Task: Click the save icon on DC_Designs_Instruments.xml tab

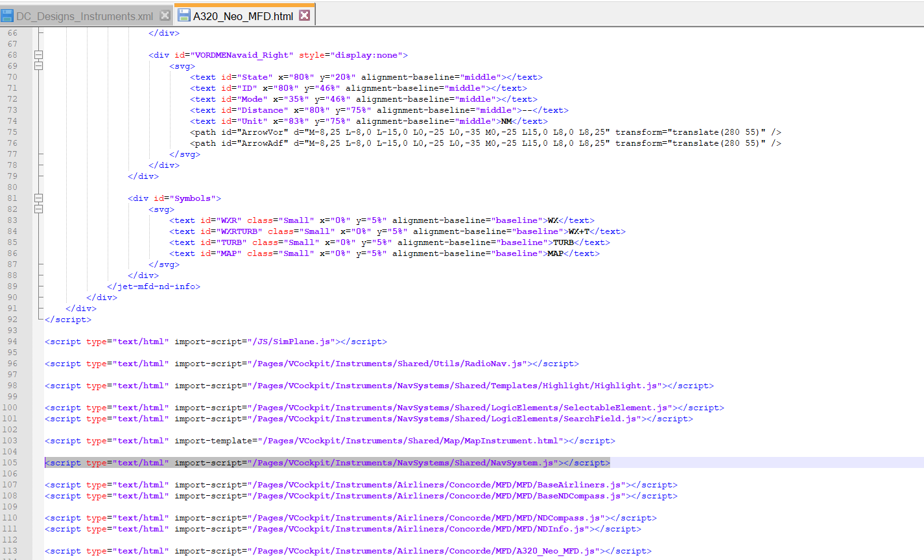Action: click(x=7, y=16)
